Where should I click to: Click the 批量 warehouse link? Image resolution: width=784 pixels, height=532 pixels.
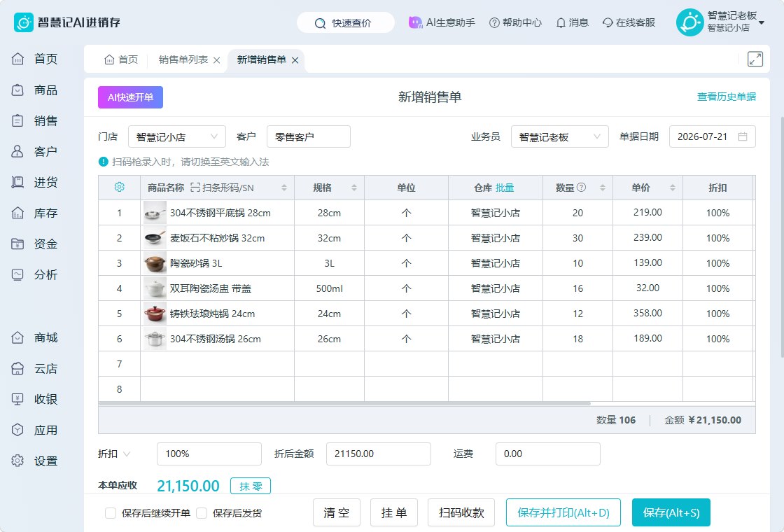click(505, 188)
